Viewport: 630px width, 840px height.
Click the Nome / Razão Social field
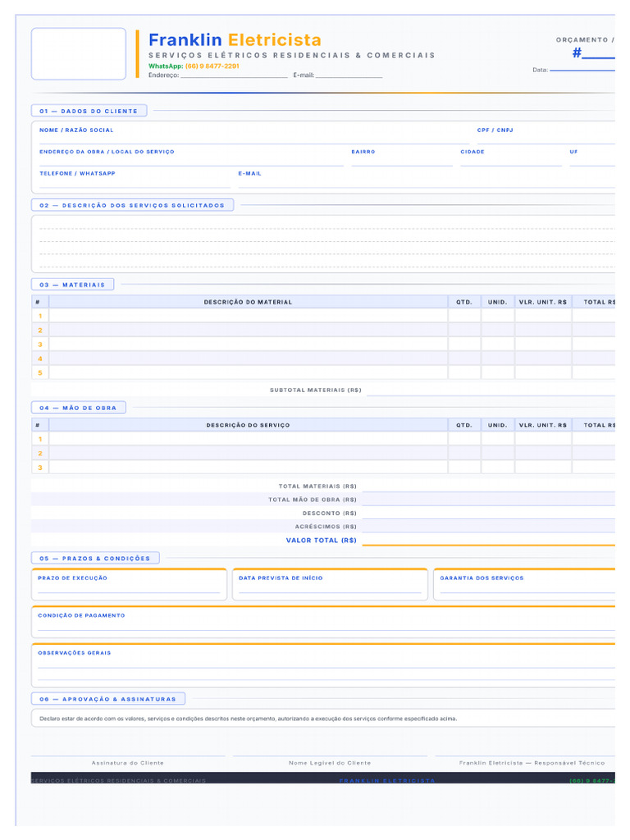[254, 139]
